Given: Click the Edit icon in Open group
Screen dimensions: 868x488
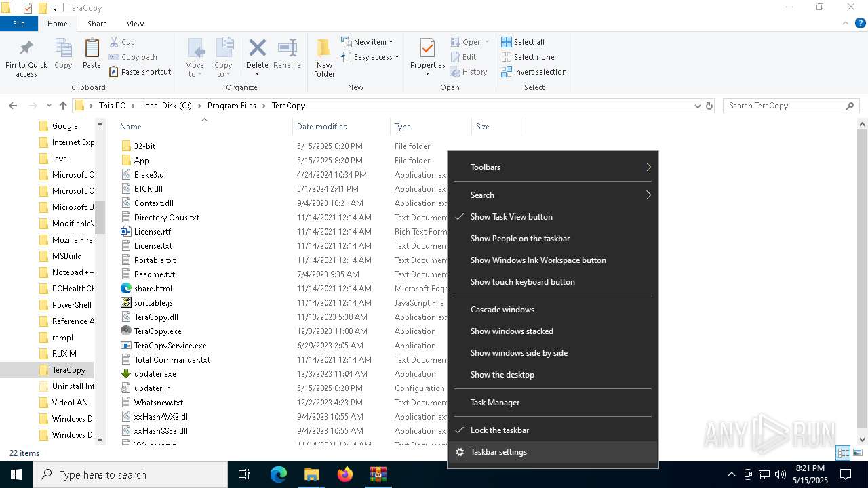Looking at the screenshot, I should point(456,57).
